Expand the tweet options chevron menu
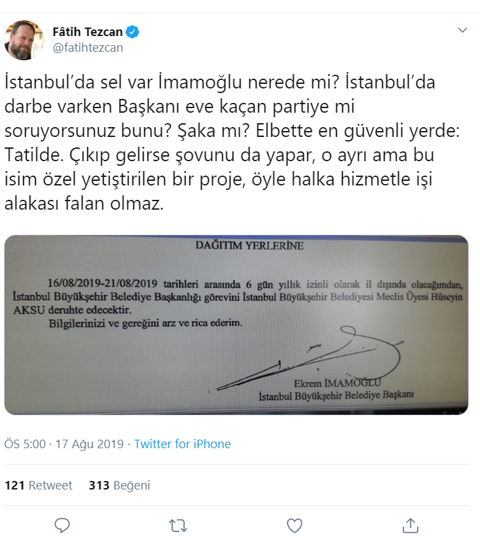 [462, 30]
